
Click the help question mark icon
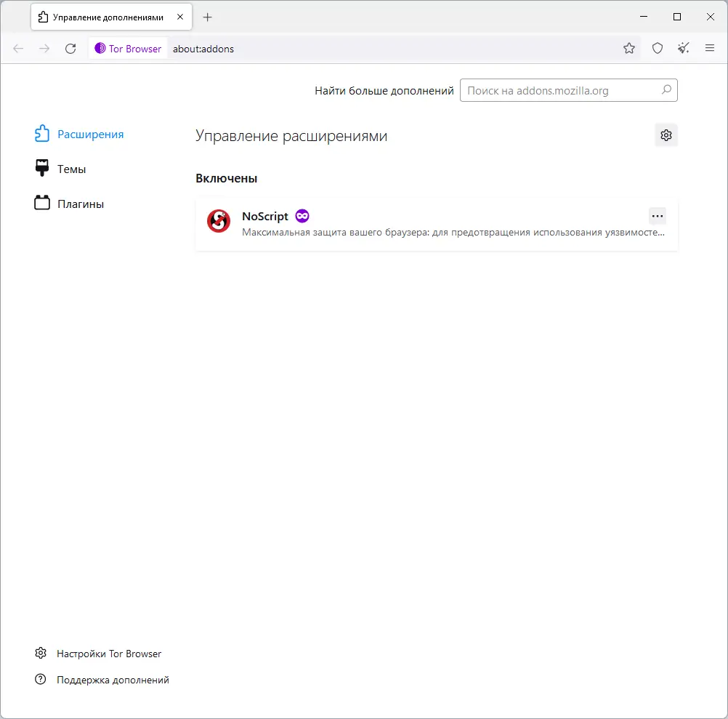(41, 679)
